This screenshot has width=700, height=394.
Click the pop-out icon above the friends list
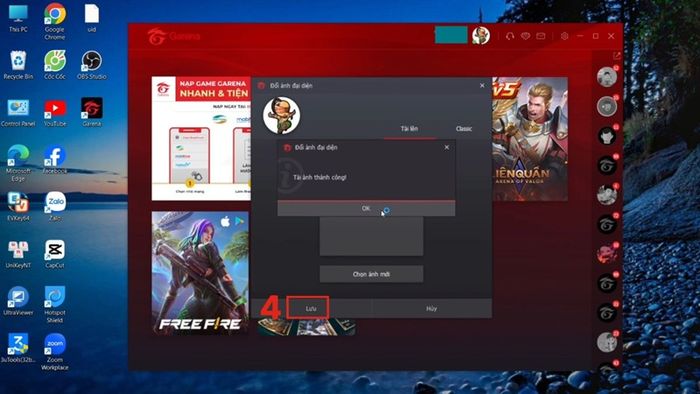tap(617, 56)
